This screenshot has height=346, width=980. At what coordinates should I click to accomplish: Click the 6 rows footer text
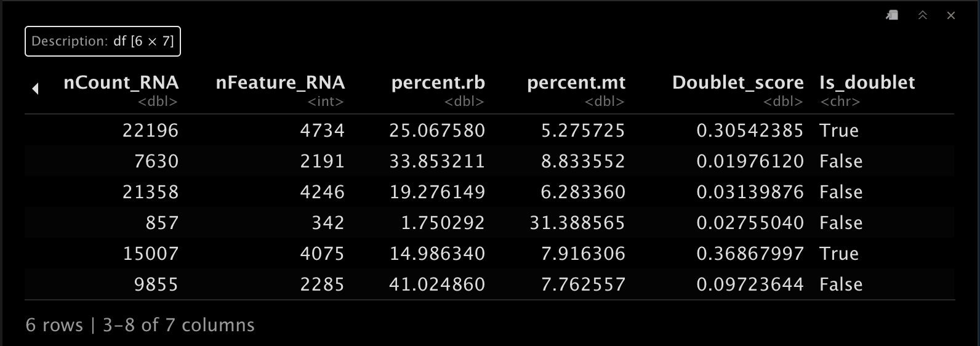pyautogui.click(x=54, y=325)
